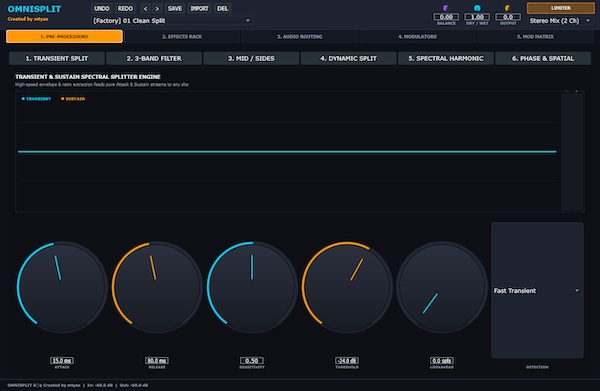Click the orange Output mini knob
This screenshot has height=391, width=600.
[507, 8]
